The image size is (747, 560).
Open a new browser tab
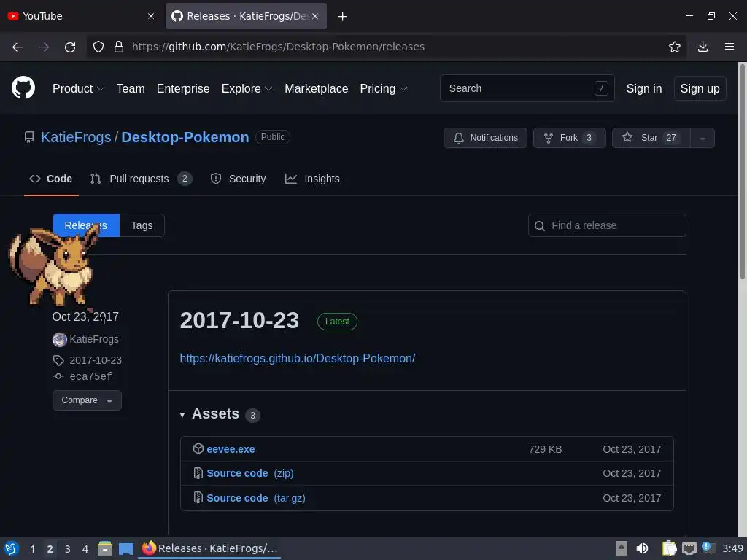click(342, 17)
